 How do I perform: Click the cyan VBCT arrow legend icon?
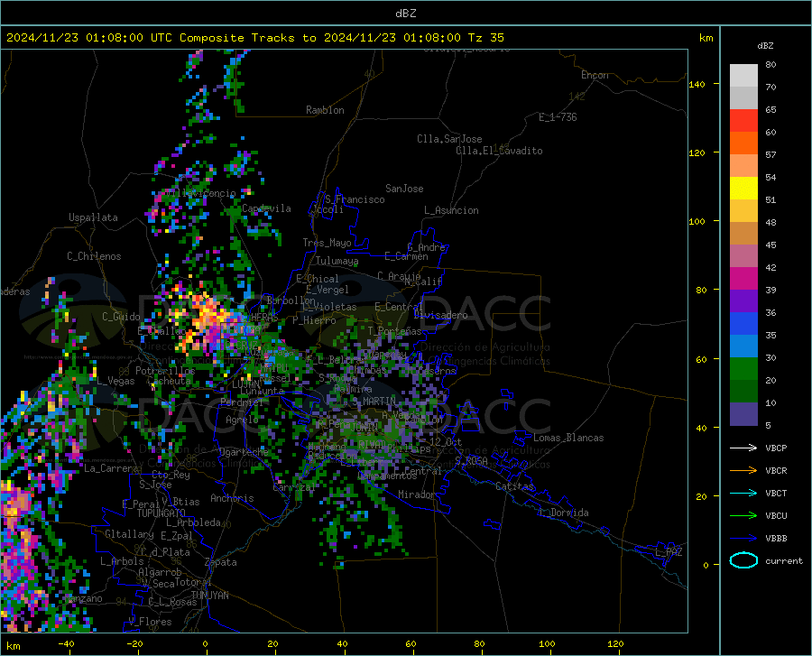743,493
